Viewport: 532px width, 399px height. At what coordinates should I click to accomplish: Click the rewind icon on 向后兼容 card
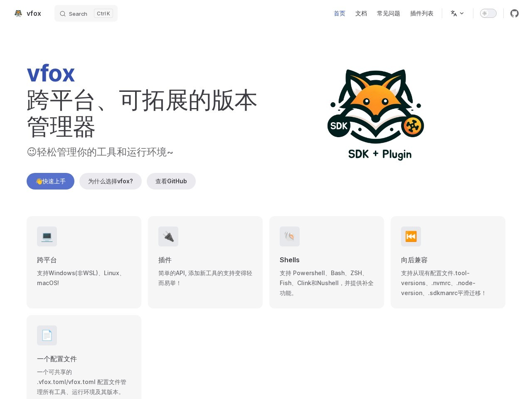[411, 236]
